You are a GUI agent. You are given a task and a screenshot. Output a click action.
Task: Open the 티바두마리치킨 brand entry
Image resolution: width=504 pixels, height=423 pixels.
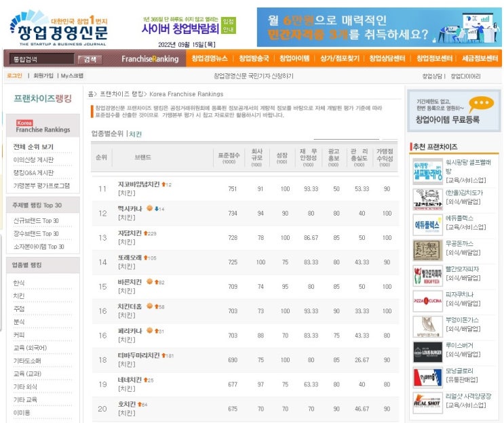tap(138, 355)
